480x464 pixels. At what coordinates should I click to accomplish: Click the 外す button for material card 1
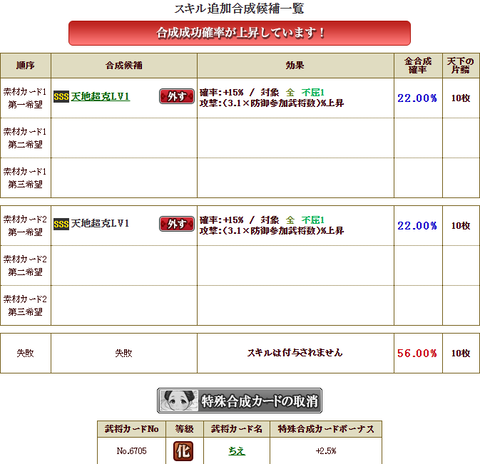[177, 96]
